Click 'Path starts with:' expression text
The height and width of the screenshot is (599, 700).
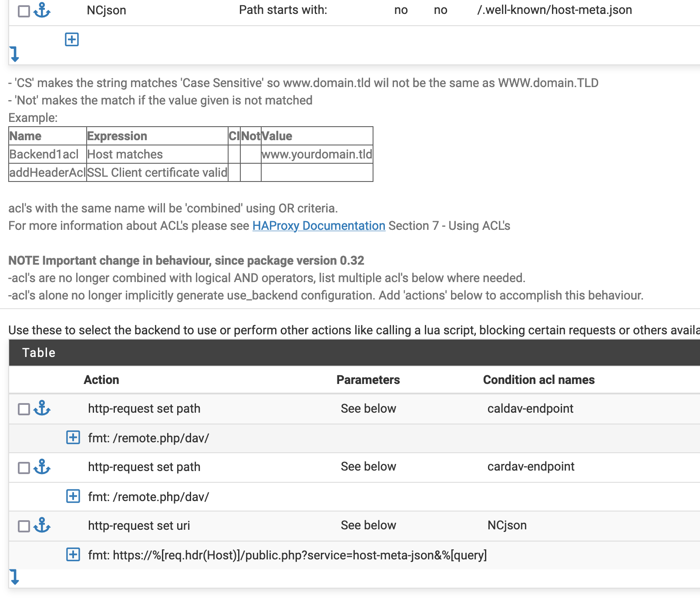(283, 10)
